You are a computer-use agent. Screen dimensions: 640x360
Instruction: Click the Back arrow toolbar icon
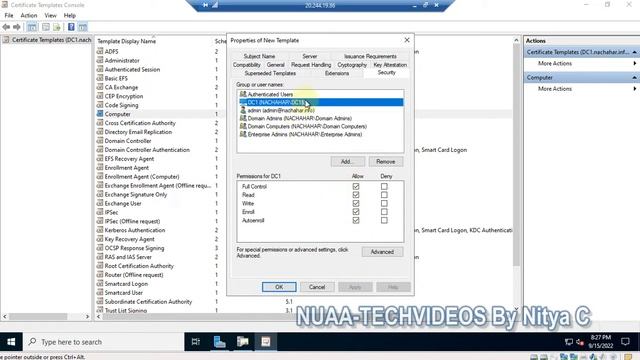(x=6, y=27)
